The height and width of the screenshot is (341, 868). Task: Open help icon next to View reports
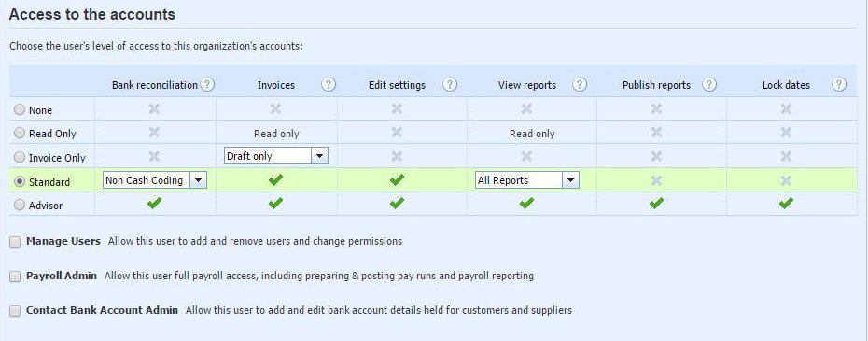click(x=580, y=85)
